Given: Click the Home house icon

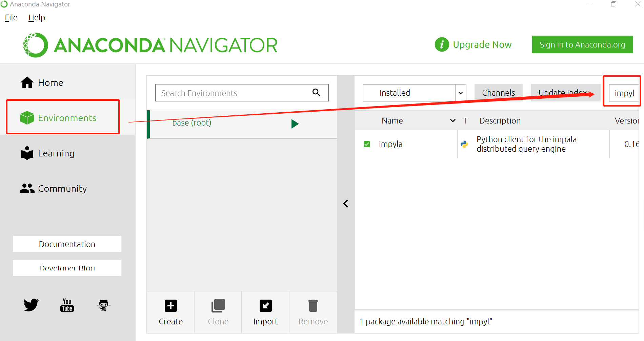Looking at the screenshot, I should [x=27, y=82].
